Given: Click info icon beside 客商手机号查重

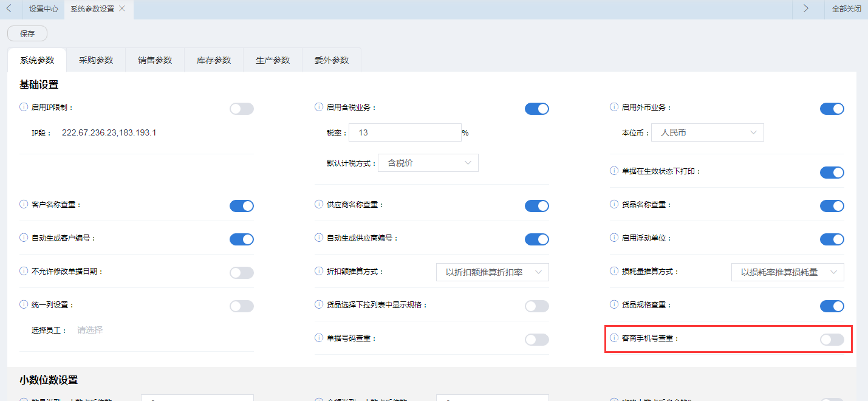Looking at the screenshot, I should click(x=614, y=338).
